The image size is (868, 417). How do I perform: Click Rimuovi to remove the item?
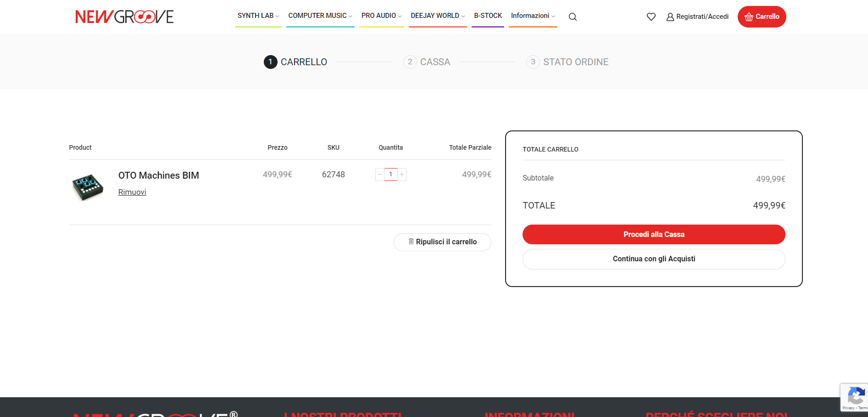tap(132, 192)
